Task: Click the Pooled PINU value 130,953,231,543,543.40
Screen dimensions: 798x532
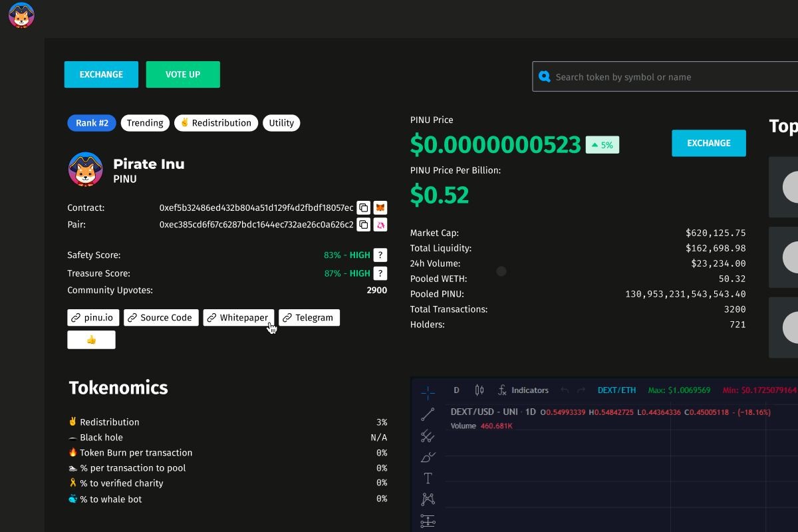Action: 686,295
